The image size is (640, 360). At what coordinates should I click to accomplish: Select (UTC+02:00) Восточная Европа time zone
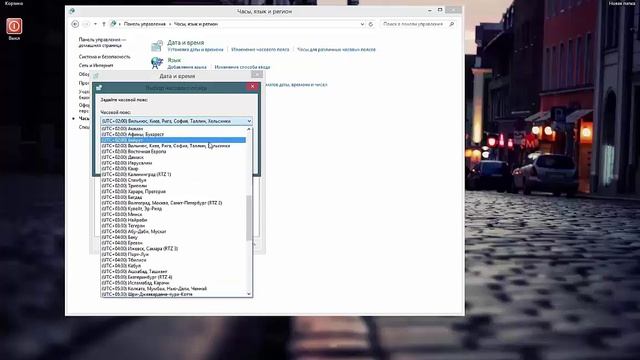[x=173, y=151]
